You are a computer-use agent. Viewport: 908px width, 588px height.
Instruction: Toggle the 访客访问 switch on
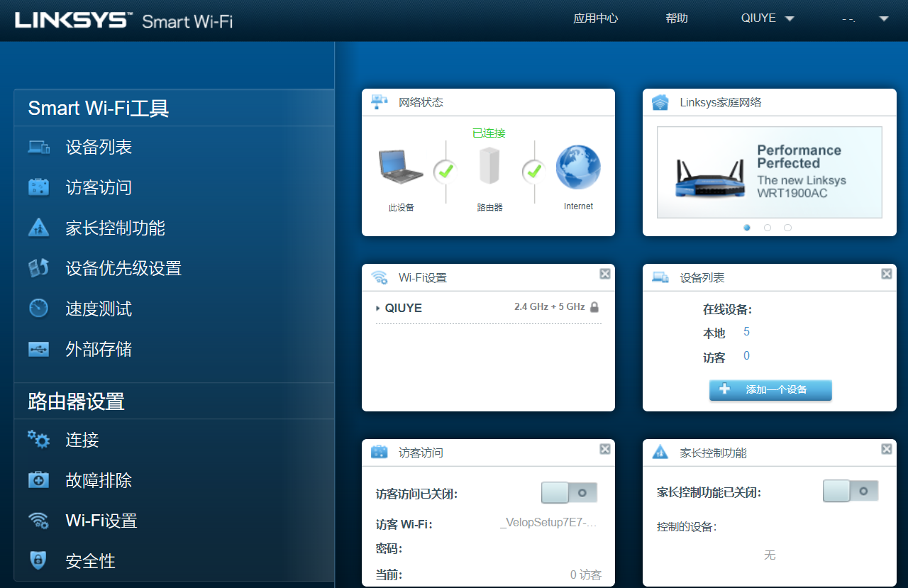point(570,492)
